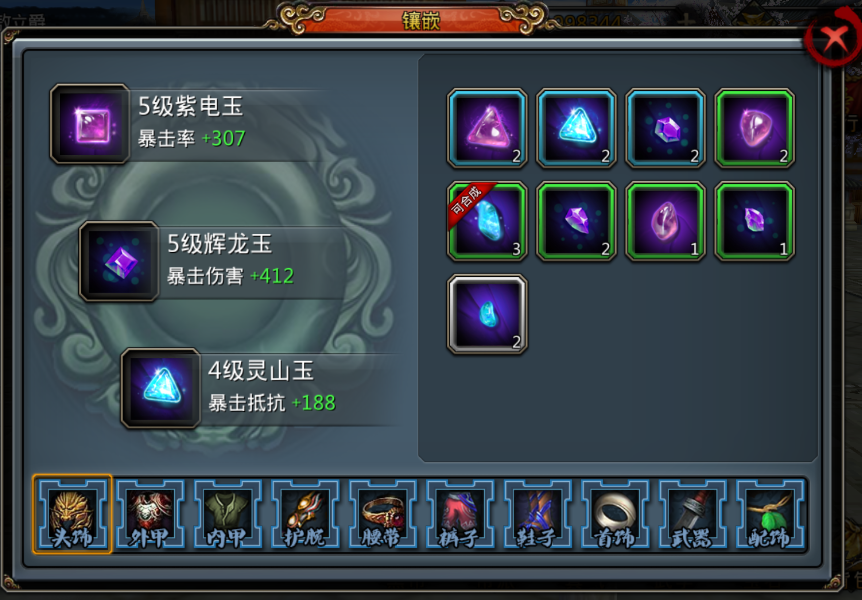
Task: Select the 4级灵山玉 socketed gem icon
Action: point(161,388)
